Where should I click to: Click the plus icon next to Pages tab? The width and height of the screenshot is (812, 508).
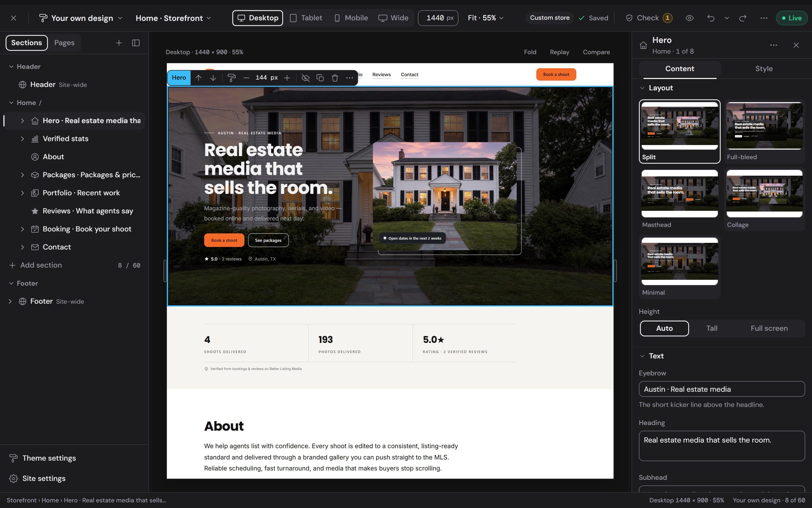tap(119, 43)
